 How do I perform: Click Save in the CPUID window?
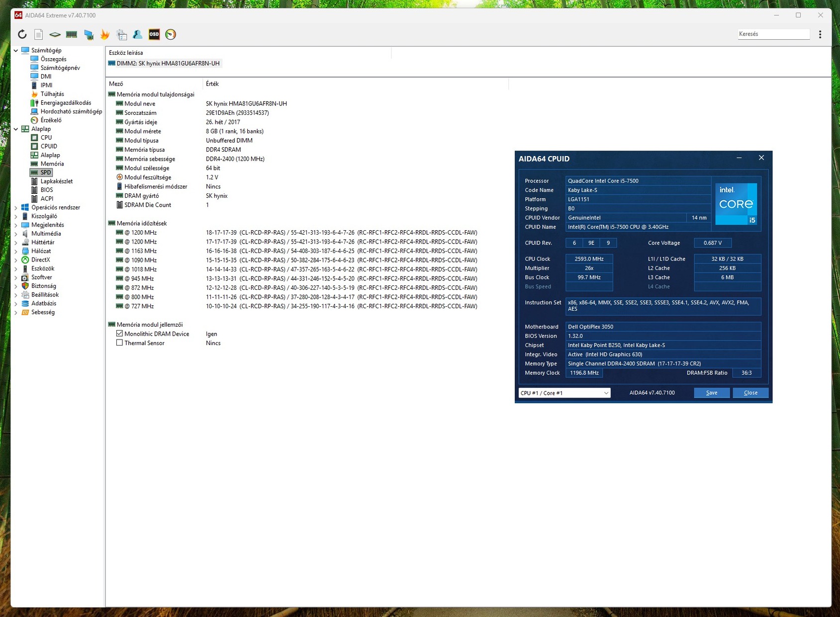pos(712,393)
